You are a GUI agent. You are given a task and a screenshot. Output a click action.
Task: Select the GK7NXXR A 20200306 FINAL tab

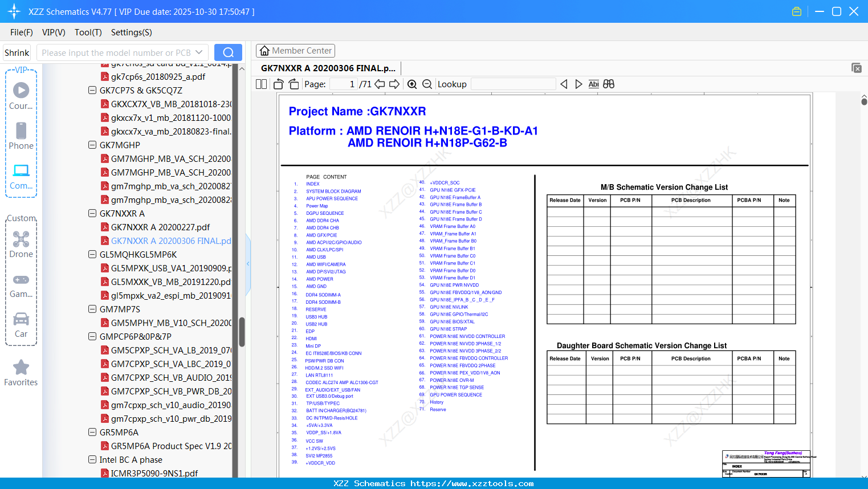coord(328,68)
